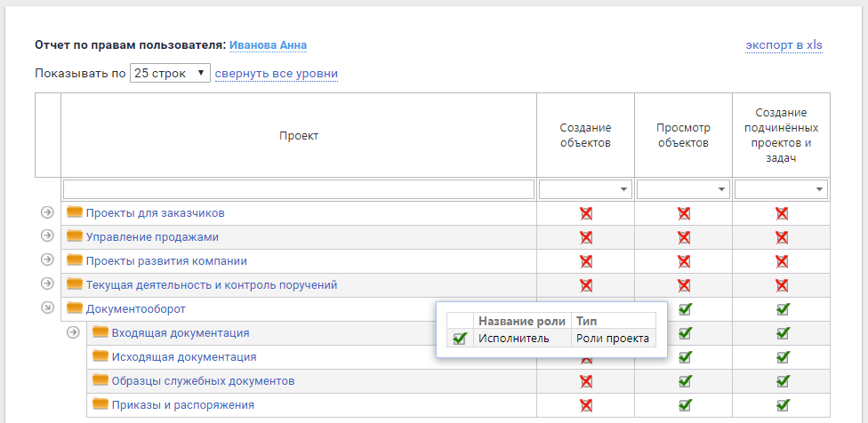This screenshot has height=423, width=868.
Task: Click folder icon next to Управление продажами
Action: click(x=75, y=236)
